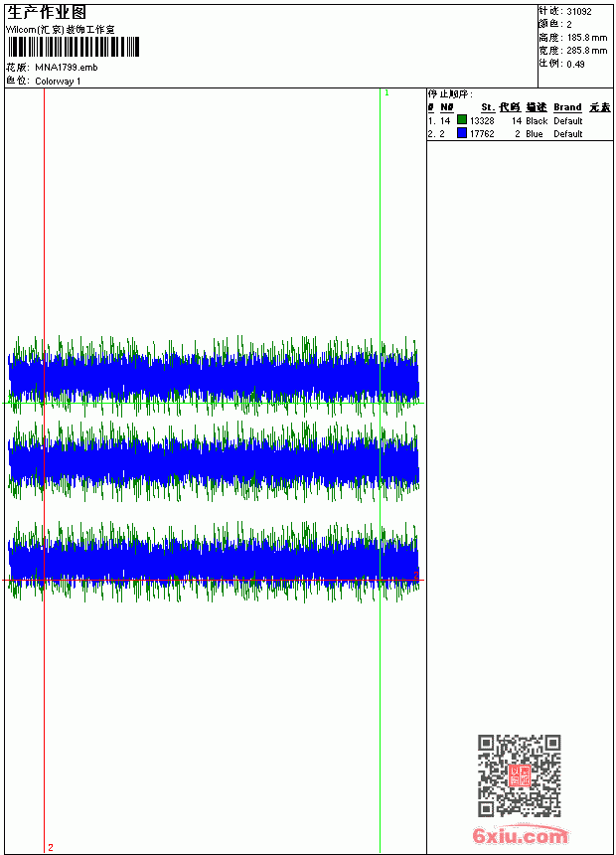Click the middle embroidery stitch band
The width and height of the screenshot is (616, 855).
pyautogui.click(x=214, y=461)
